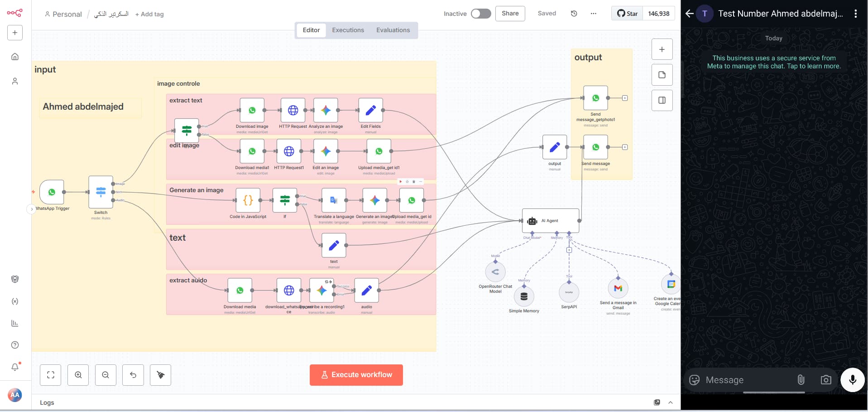Click the GitHub Star button
Viewport: 868px width, 412px height.
(627, 14)
